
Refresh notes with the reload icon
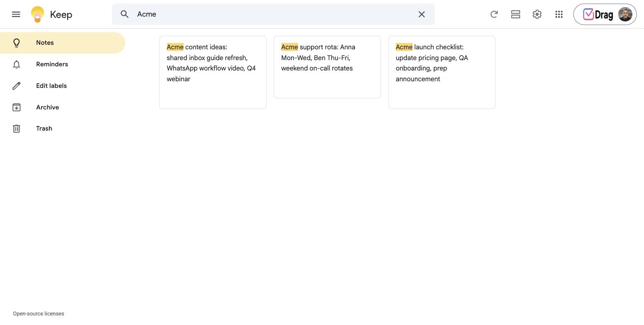pos(494,14)
